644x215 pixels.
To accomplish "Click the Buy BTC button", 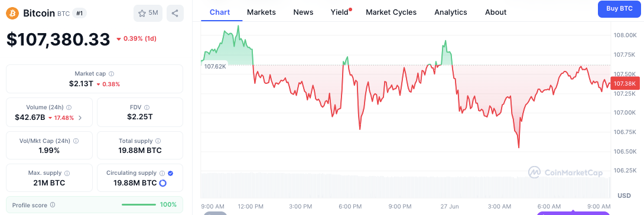I will [x=620, y=9].
